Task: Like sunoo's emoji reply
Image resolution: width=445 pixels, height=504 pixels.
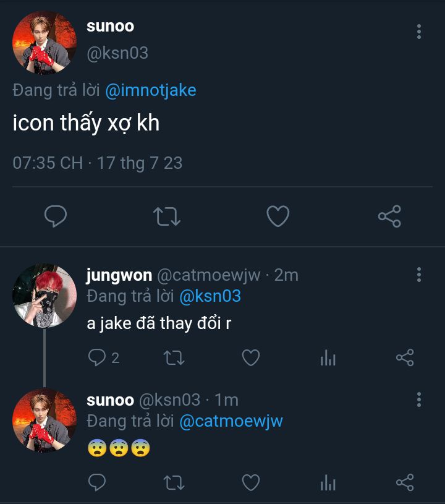Action: (250, 482)
